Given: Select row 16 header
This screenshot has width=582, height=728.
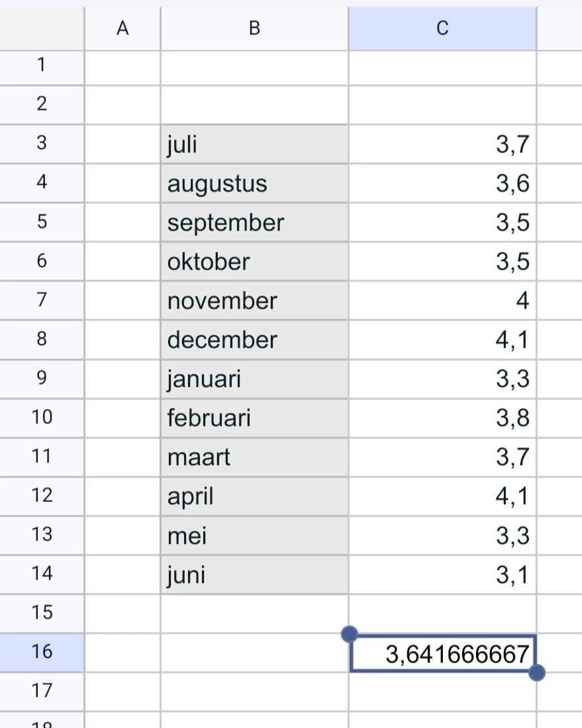Looking at the screenshot, I should tap(42, 652).
